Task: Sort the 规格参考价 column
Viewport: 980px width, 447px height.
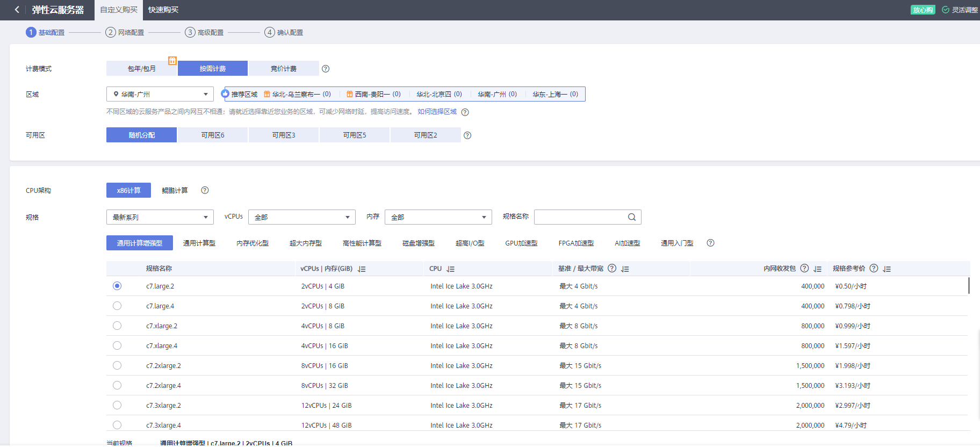Action: coord(887,269)
